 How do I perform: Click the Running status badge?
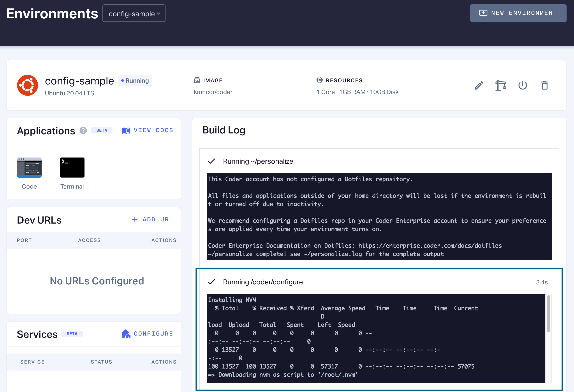click(x=135, y=81)
